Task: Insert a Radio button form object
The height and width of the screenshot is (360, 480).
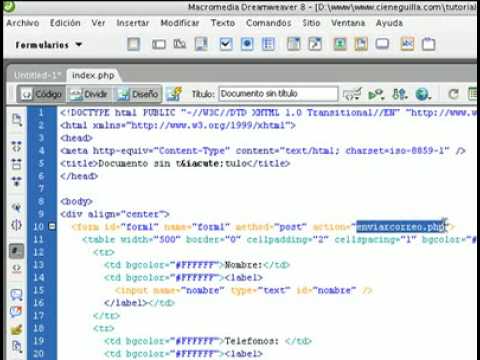Action: point(247,44)
